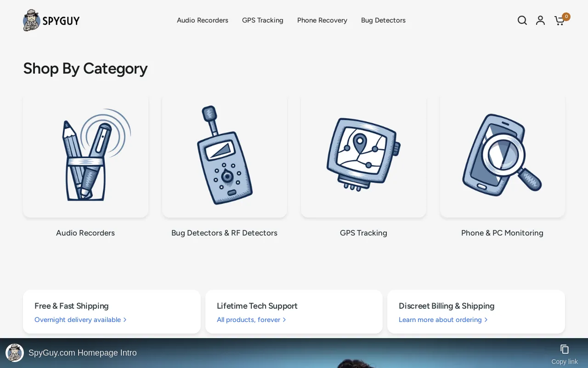Open the SpyGuy.com Homepage Intro video title
This screenshot has height=368, width=588.
pyautogui.click(x=83, y=353)
